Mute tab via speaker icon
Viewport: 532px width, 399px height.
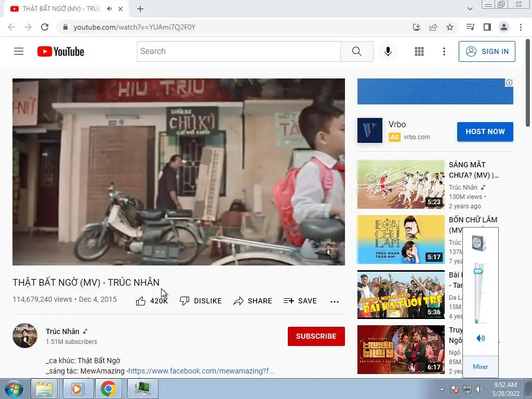109,9
